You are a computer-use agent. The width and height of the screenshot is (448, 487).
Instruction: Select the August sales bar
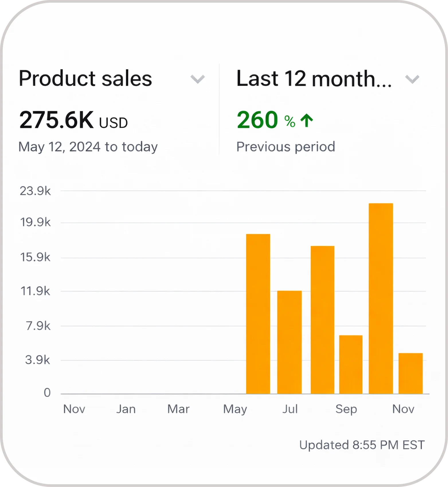point(322,320)
